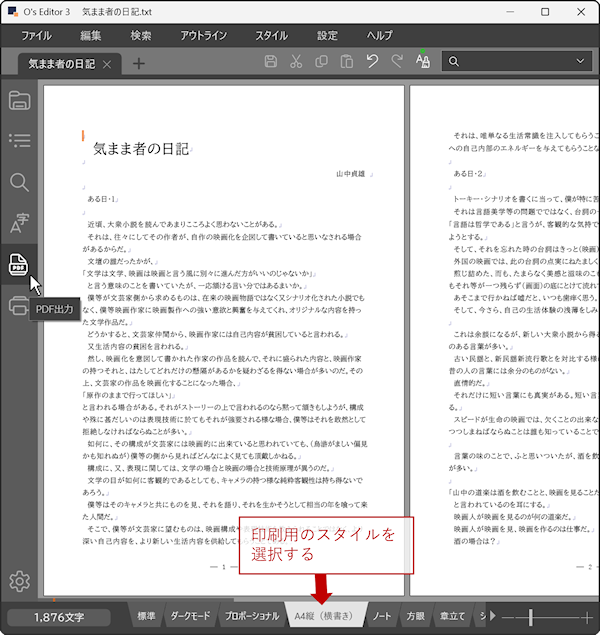Viewport: 600px width, 635px height.
Task: Click the PDF output icon
Action: (x=19, y=264)
